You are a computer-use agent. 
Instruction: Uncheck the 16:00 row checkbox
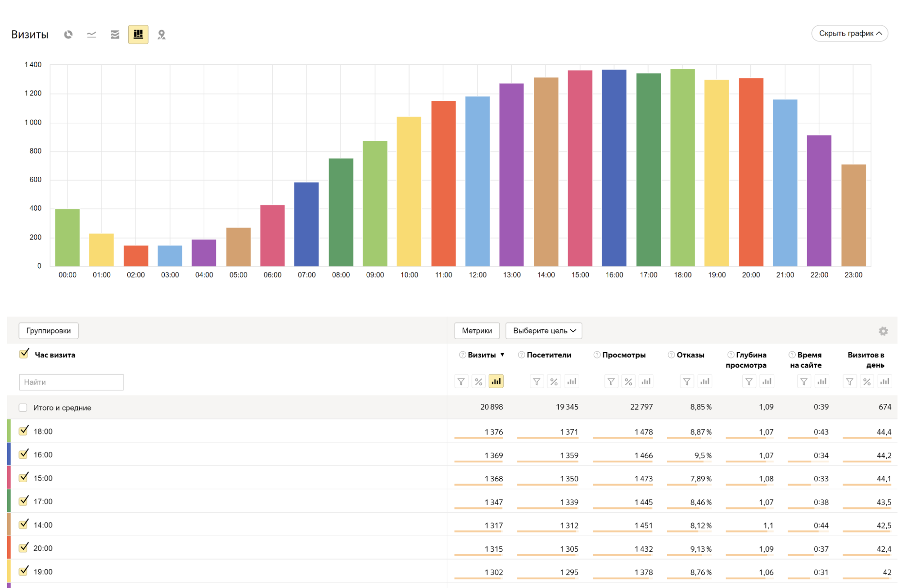pos(23,454)
